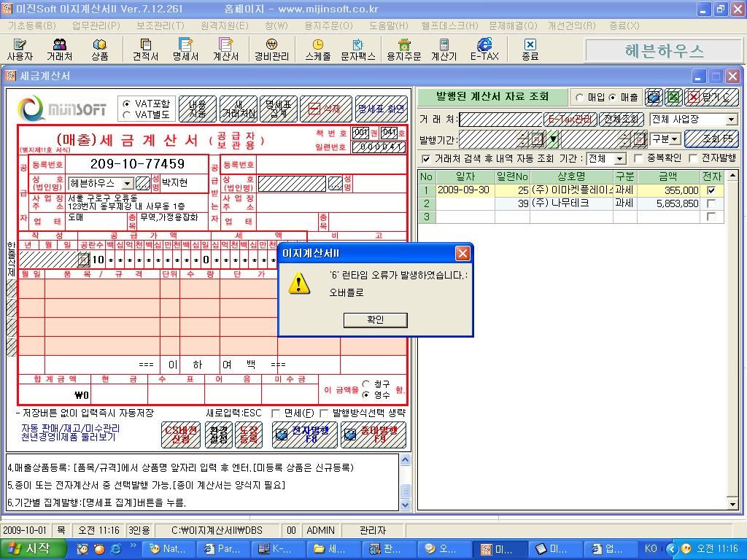Open the 사용자 toolbar icon
The height and width of the screenshot is (560, 747).
coord(20,50)
